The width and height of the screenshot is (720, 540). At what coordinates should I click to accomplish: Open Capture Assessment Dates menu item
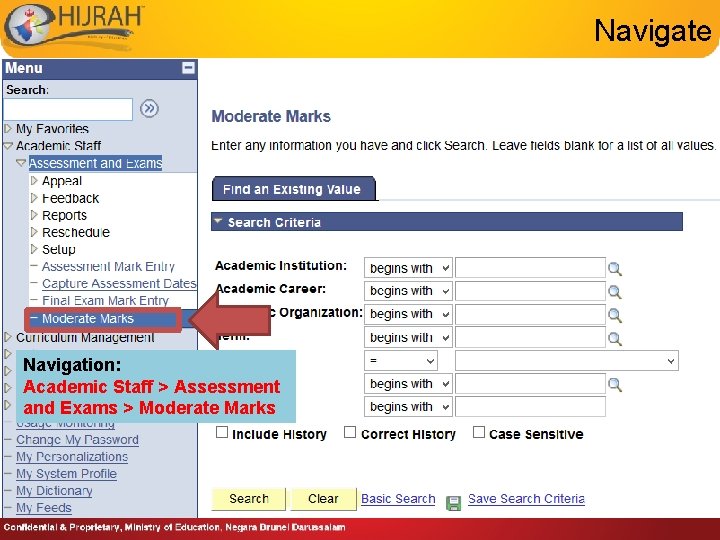pos(119,284)
